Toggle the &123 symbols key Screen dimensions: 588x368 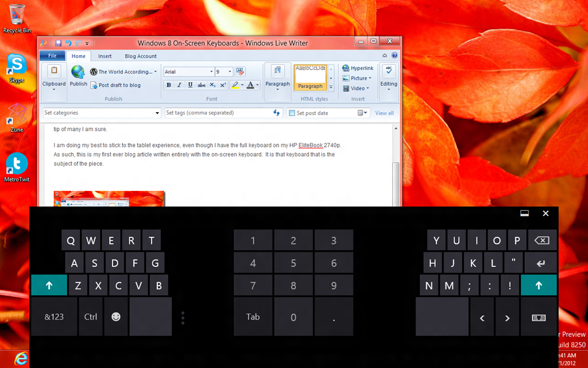54,317
